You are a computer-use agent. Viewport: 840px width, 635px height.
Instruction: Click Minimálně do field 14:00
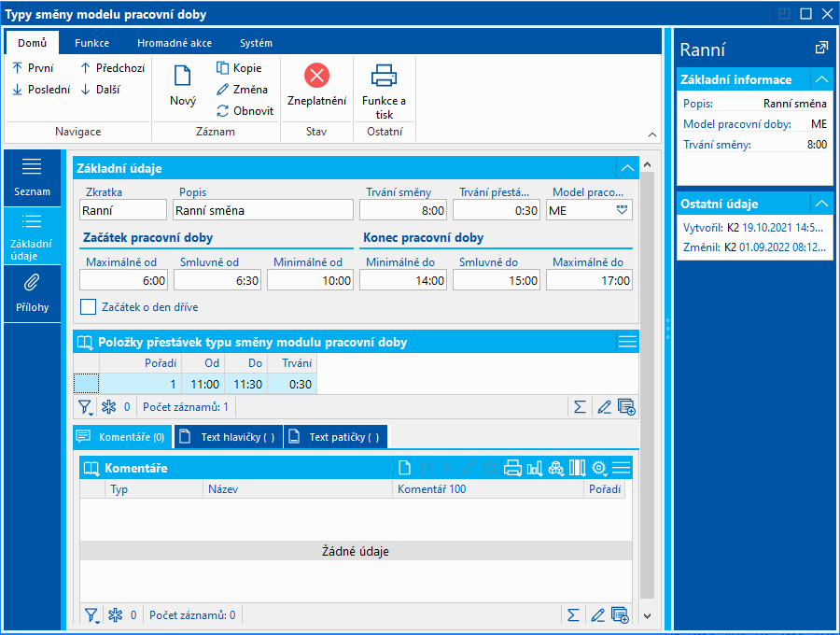[x=403, y=280]
